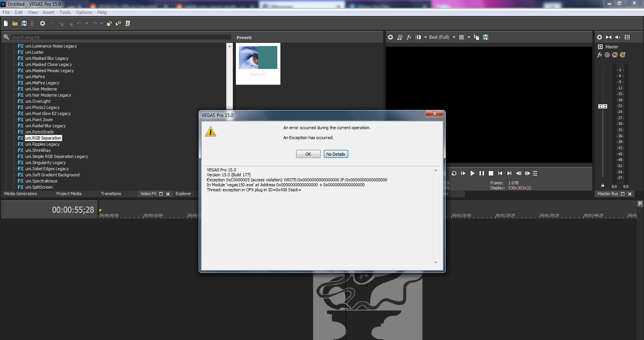Lock Master Bus fader channels
Screen dimensions: 644x340
603,185
